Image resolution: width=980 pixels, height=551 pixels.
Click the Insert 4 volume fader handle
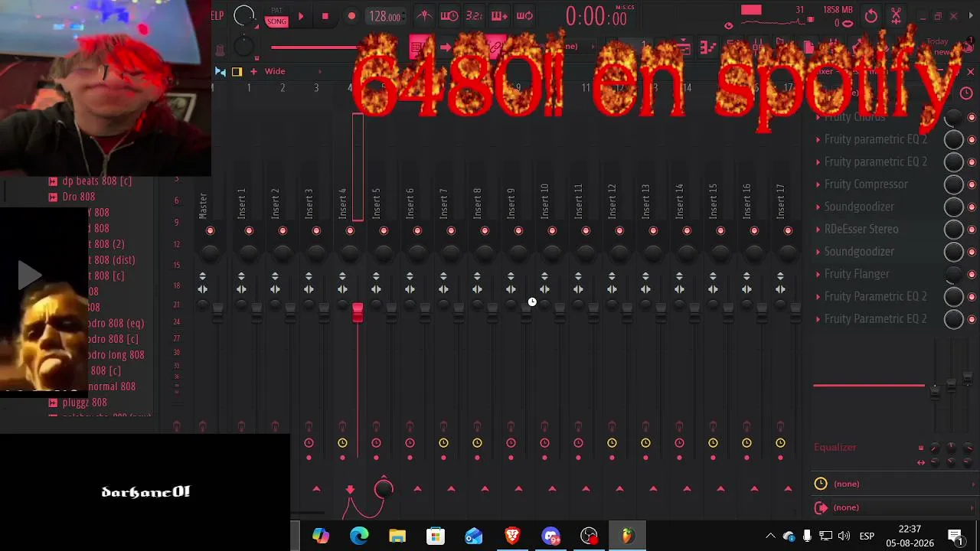click(x=358, y=311)
